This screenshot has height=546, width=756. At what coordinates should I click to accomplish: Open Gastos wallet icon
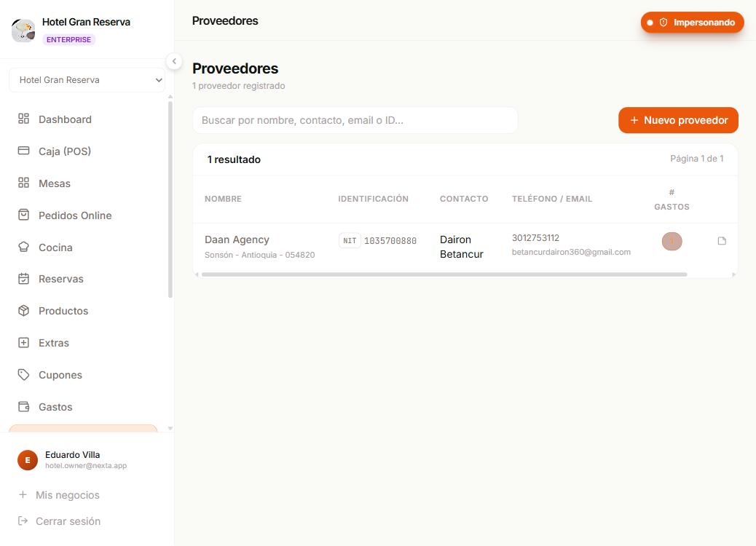point(23,406)
